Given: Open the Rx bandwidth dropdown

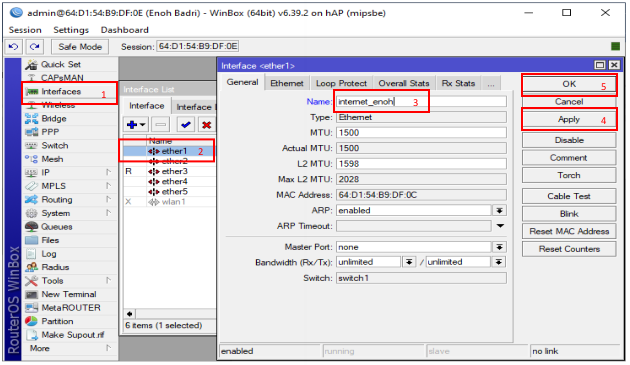Looking at the screenshot, I should [x=409, y=262].
